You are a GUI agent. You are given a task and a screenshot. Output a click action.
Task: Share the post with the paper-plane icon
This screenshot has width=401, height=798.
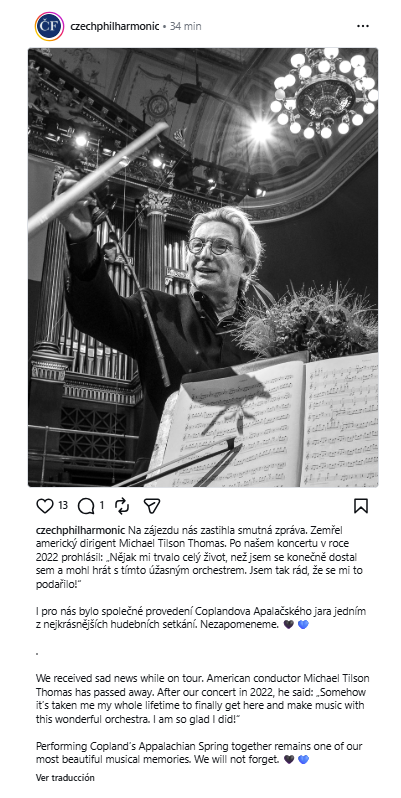(152, 505)
